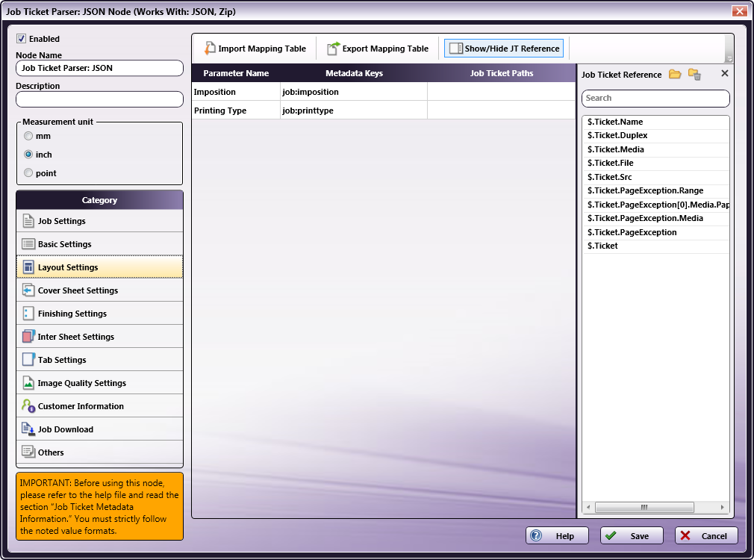The image size is (754, 560).
Task: Select $.Ticket.PageException.Range in the reference list
Action: [x=655, y=190]
